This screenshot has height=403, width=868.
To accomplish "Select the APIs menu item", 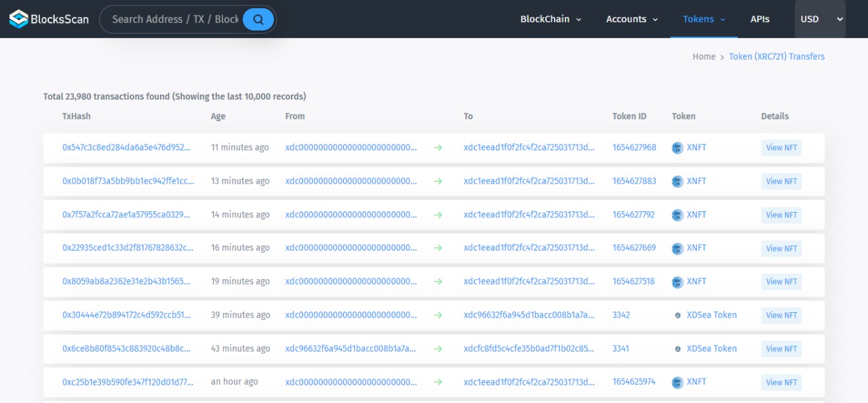I will [759, 19].
